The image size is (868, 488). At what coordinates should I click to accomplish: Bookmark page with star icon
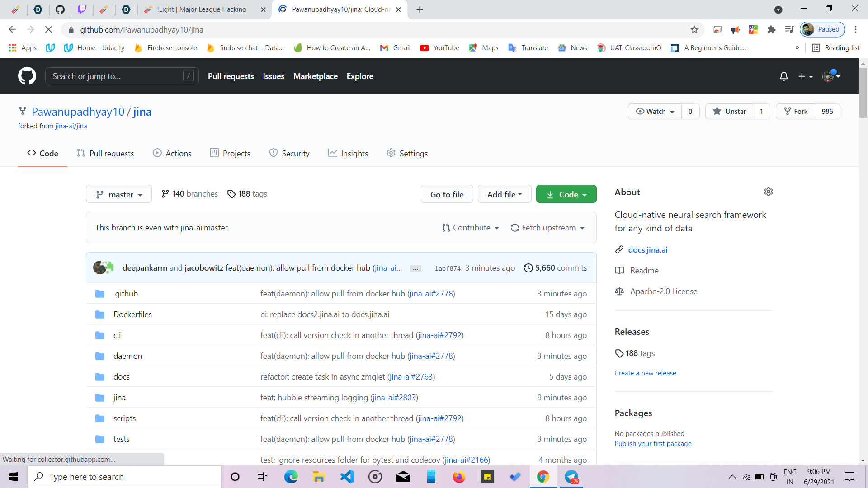pyautogui.click(x=694, y=30)
